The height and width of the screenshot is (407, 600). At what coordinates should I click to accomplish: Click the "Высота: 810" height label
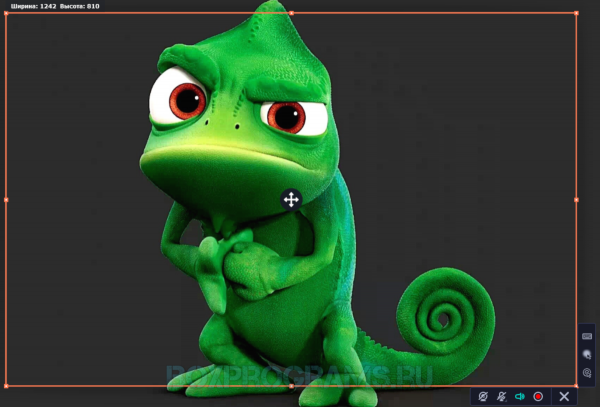(80, 6)
